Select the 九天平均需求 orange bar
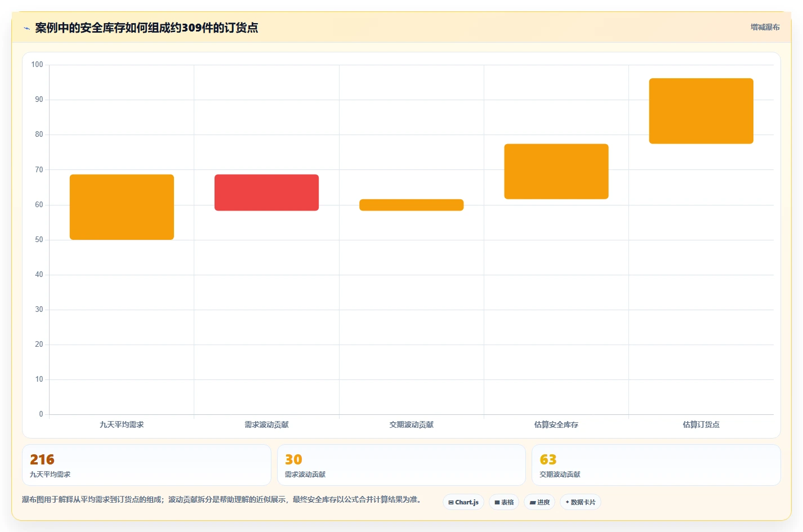 pos(122,207)
